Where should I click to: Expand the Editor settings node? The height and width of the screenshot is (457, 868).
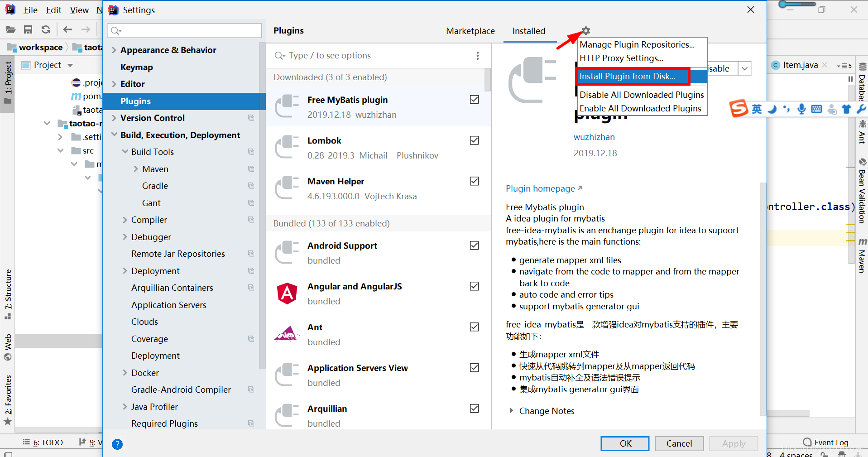[x=114, y=84]
